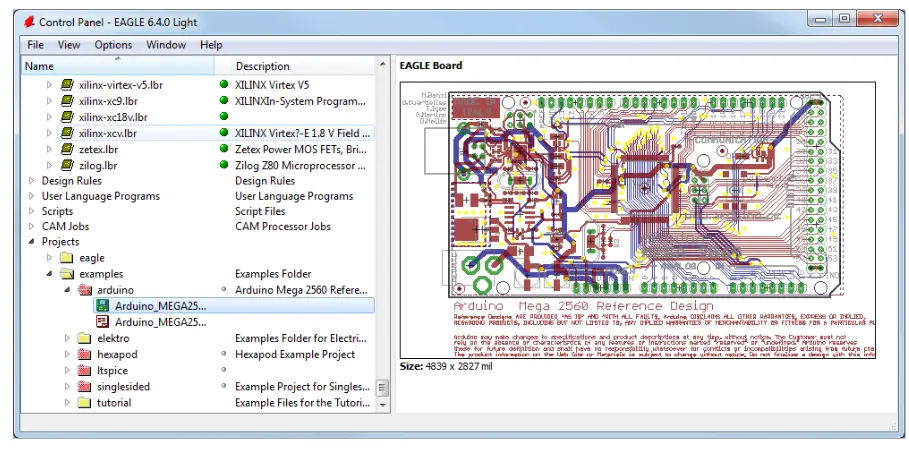Click the tree scrollbar down arrow

point(382,404)
